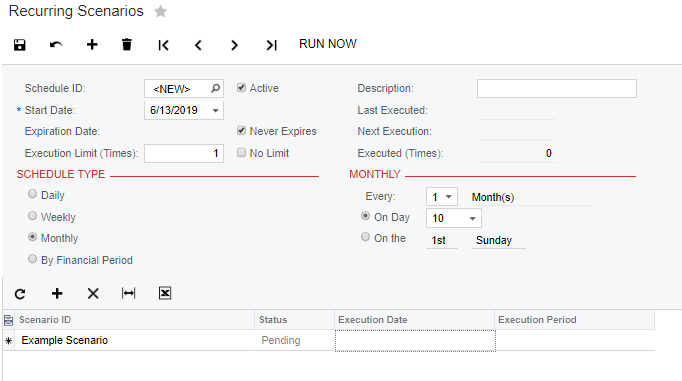
Task: Enable the No Limit checkbox
Action: tap(241, 152)
